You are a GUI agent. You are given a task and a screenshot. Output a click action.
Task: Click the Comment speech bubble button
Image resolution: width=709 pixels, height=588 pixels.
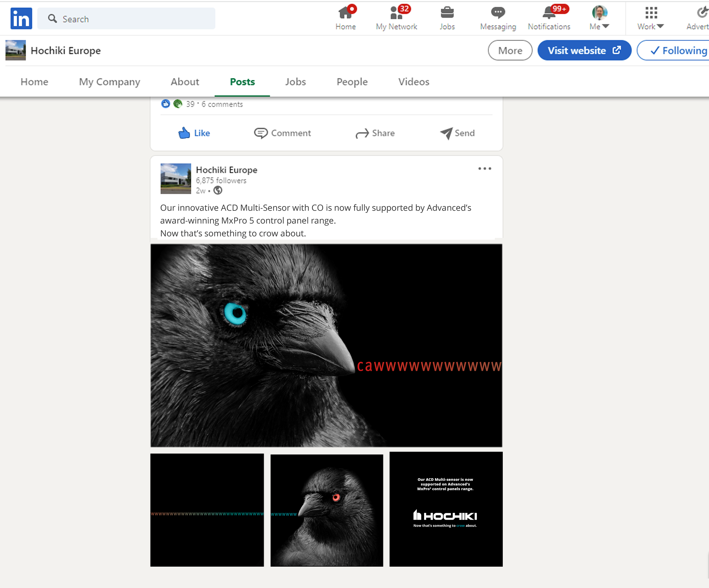(282, 133)
